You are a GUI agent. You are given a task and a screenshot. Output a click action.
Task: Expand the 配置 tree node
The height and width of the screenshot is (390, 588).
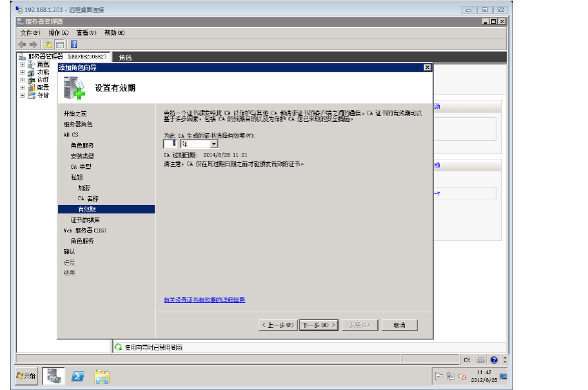pyautogui.click(x=22, y=87)
